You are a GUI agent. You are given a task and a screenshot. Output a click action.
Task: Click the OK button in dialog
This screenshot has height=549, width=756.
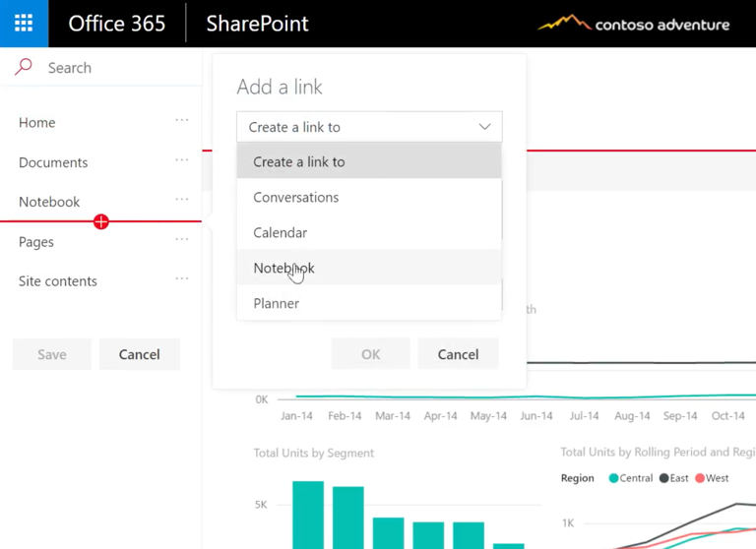click(371, 354)
